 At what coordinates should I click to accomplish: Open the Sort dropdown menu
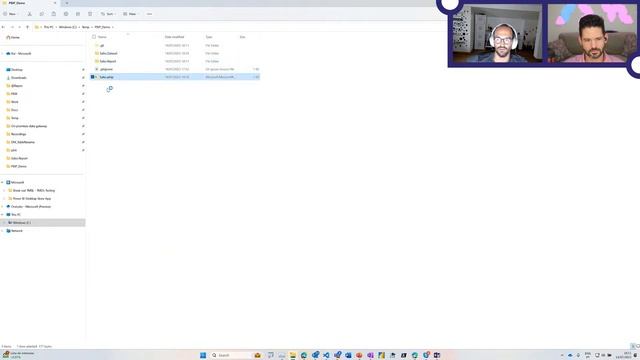(x=108, y=14)
